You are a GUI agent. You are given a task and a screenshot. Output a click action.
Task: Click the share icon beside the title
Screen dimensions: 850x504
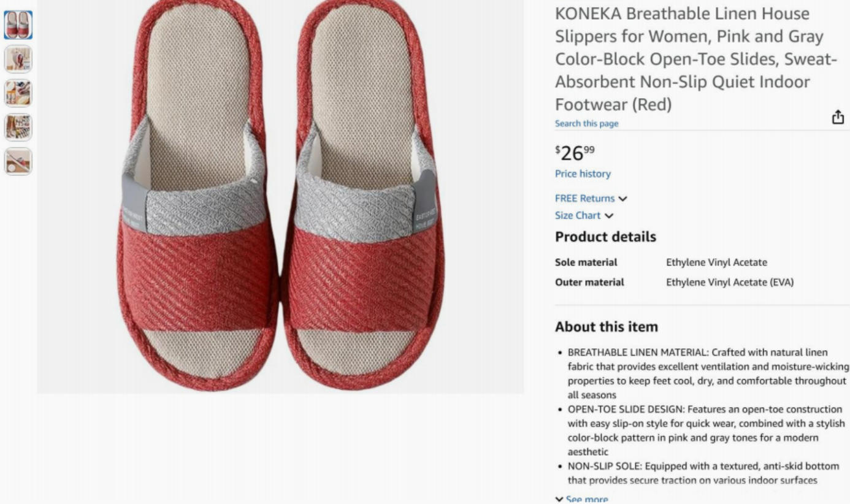pyautogui.click(x=838, y=117)
